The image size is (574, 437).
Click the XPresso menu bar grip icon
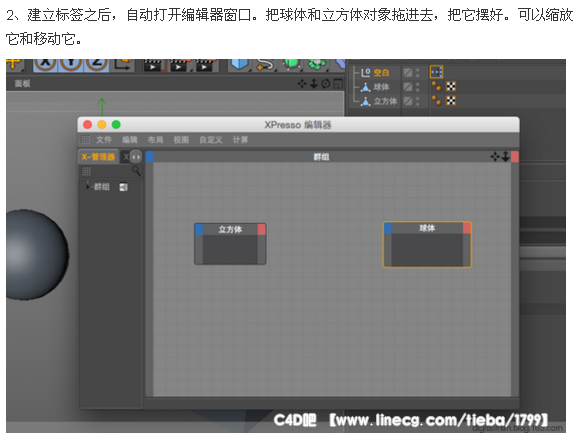(85, 139)
